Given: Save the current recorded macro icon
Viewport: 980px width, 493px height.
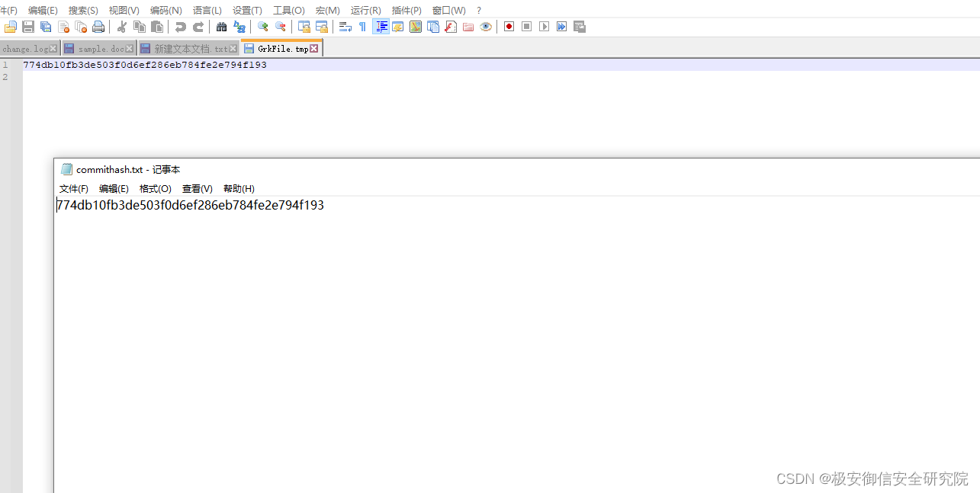Looking at the screenshot, I should [x=580, y=27].
